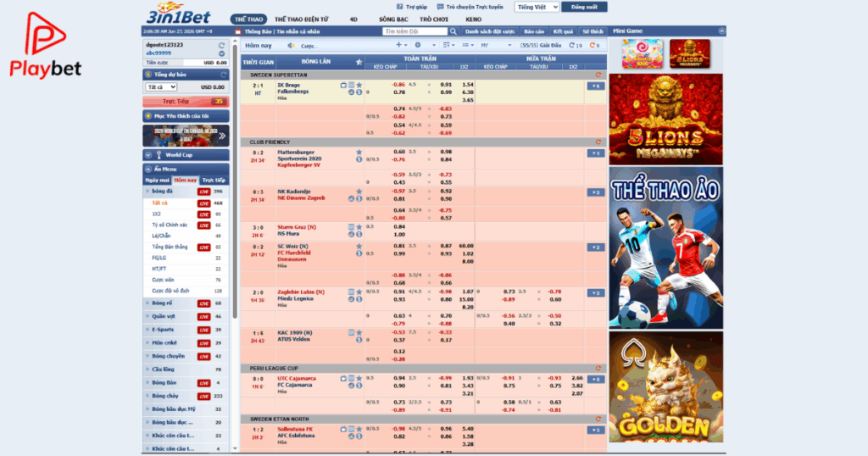This screenshot has width=868, height=456.
Task: Favorite the NK Radomlje match star
Action: (x=359, y=192)
